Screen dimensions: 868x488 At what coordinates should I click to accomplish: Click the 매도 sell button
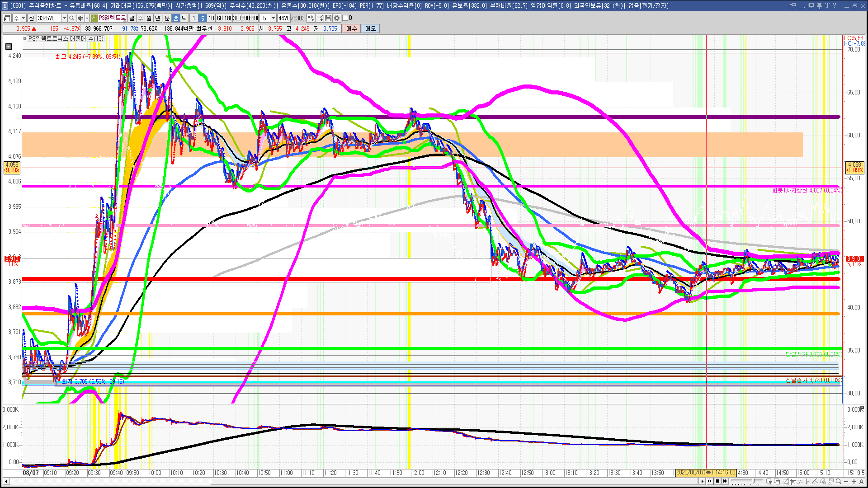coord(371,28)
